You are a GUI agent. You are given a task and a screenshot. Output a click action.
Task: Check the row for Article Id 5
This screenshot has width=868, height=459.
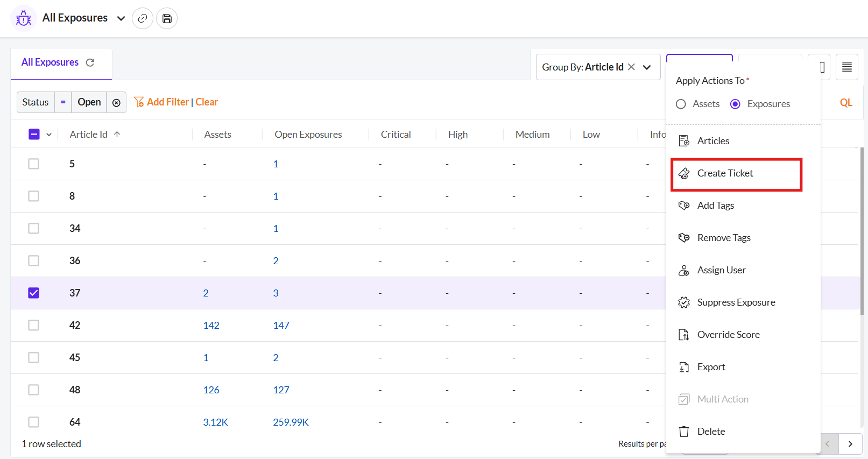click(x=34, y=164)
